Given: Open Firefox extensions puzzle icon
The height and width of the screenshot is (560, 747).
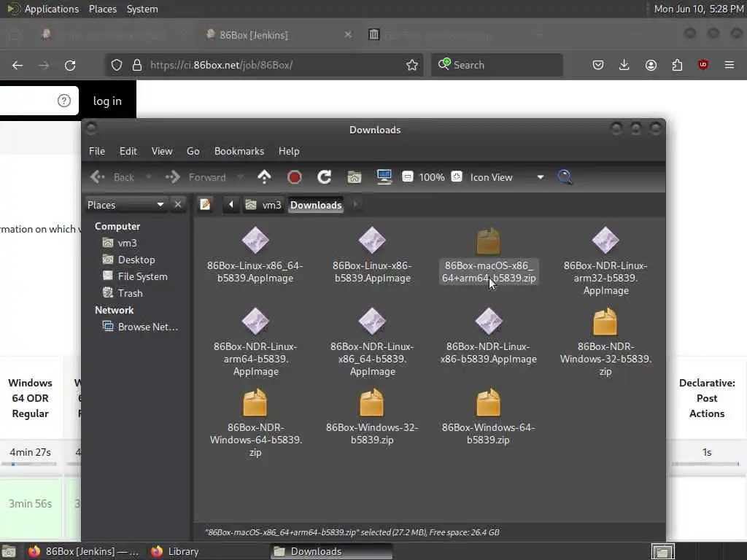Looking at the screenshot, I should point(677,65).
